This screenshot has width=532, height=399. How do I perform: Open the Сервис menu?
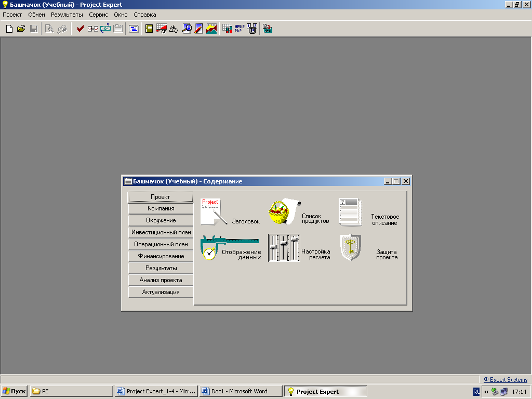click(98, 15)
